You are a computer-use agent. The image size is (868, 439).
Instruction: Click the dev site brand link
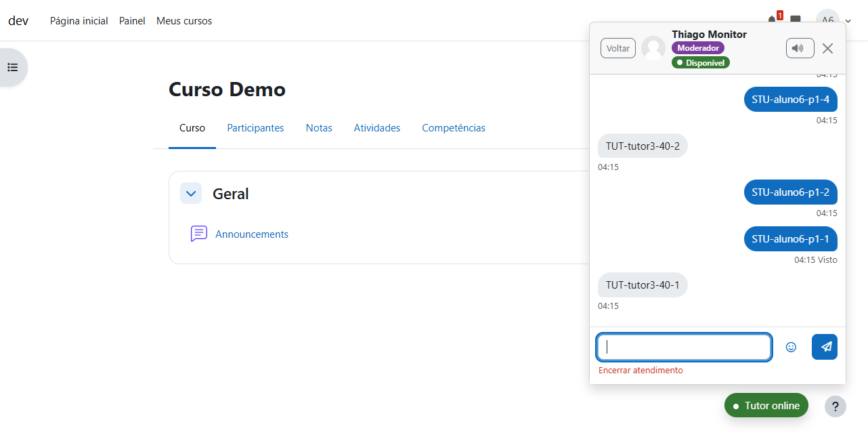(x=18, y=20)
